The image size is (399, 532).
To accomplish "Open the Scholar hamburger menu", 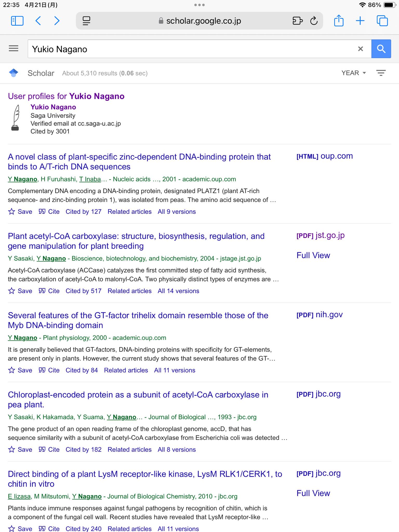I will 14,49.
